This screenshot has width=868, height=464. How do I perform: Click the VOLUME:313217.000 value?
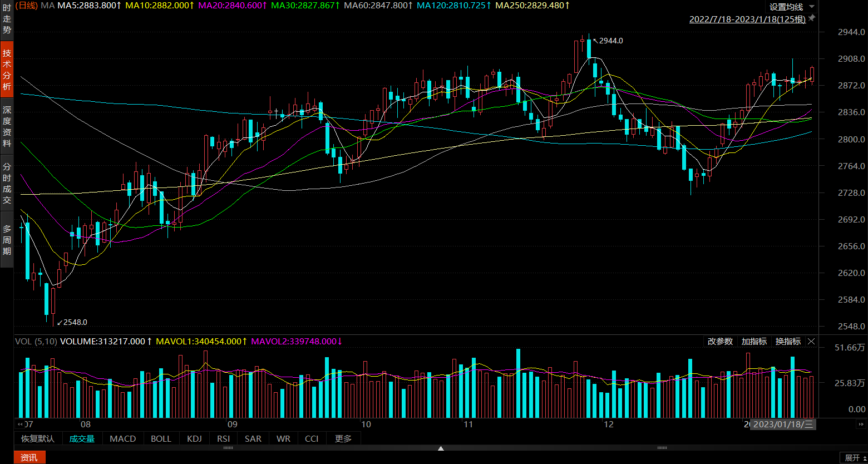(x=106, y=341)
